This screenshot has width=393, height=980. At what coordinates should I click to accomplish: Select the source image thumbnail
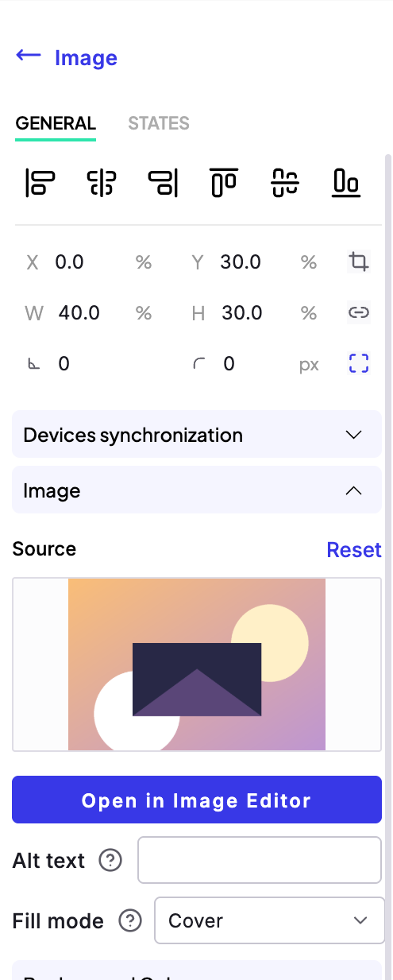pyautogui.click(x=197, y=664)
